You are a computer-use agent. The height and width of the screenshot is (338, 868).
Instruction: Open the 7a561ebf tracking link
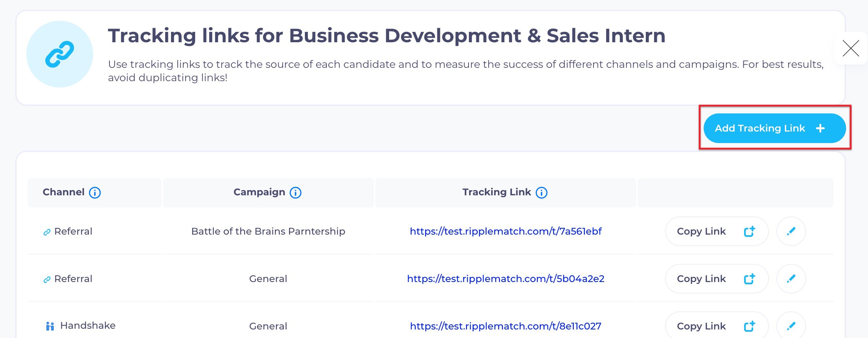506,231
